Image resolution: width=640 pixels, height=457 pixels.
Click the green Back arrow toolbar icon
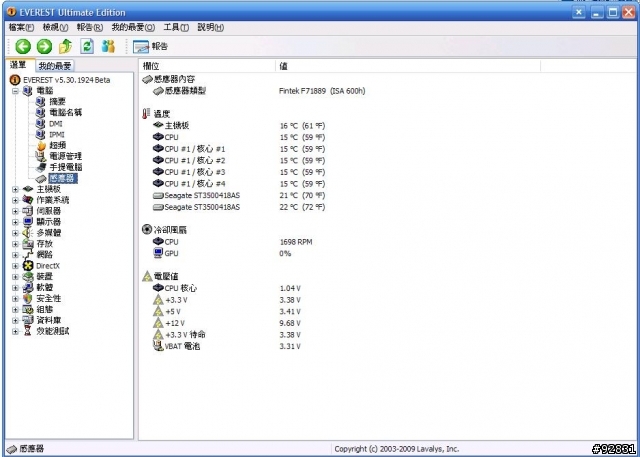point(23,47)
